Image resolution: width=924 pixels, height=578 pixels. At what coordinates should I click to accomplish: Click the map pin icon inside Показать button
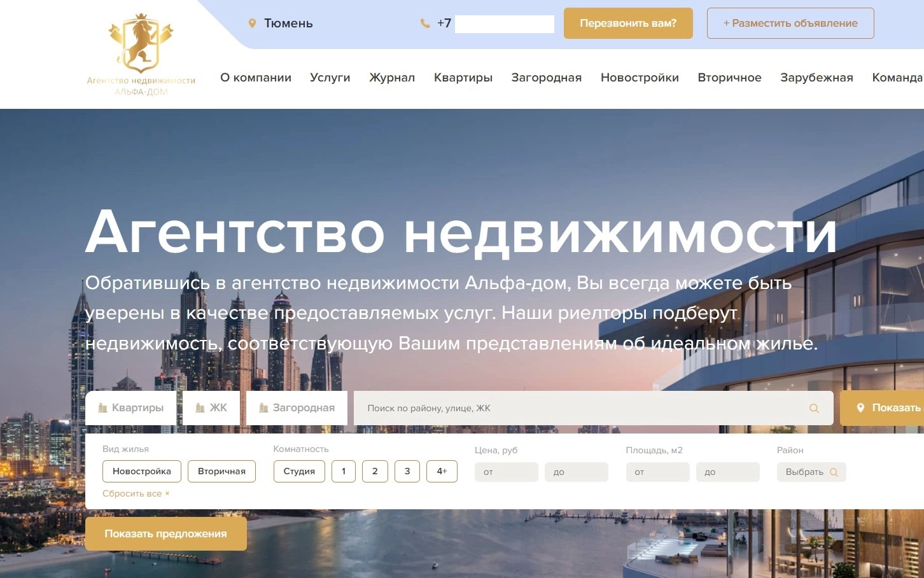(x=861, y=407)
